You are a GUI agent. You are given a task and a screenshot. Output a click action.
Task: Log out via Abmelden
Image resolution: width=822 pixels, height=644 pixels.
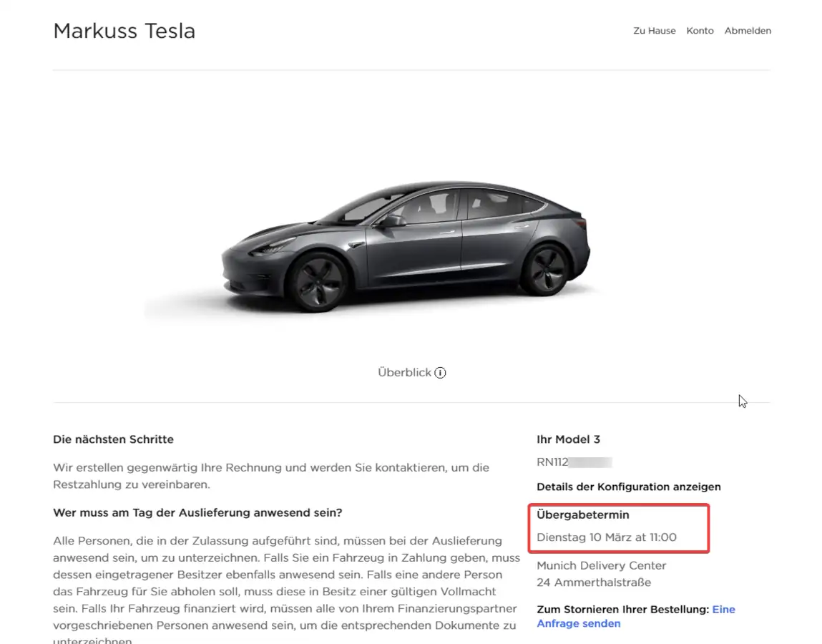[x=747, y=31]
